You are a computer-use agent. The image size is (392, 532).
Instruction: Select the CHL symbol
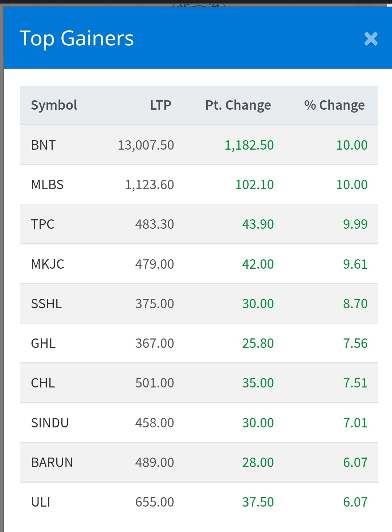tap(43, 383)
